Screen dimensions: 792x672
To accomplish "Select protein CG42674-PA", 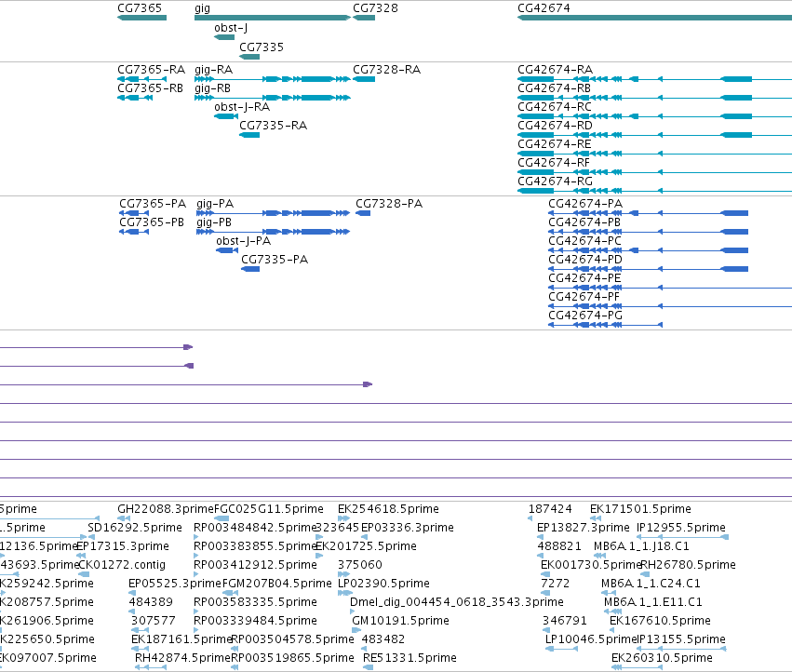I will coord(648,213).
